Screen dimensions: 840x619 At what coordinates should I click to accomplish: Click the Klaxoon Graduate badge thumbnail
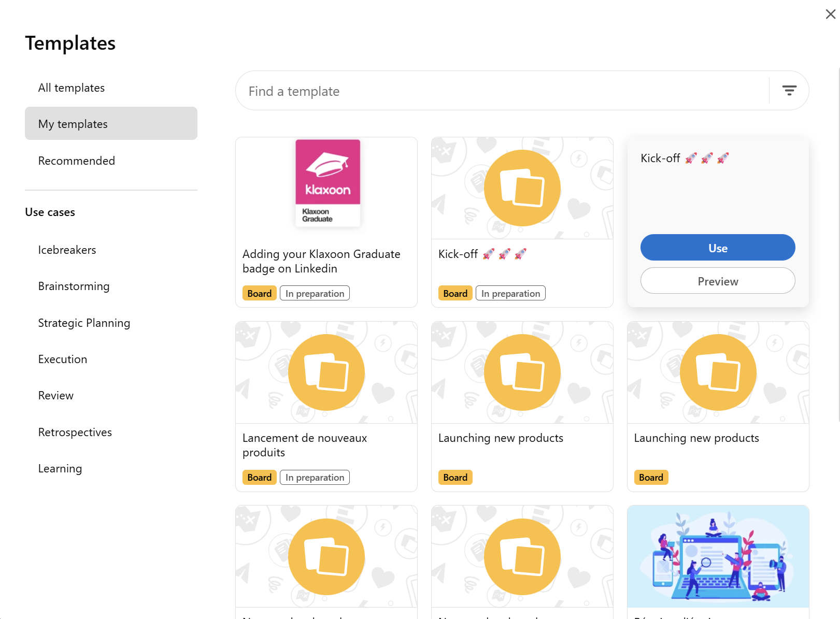tap(328, 182)
